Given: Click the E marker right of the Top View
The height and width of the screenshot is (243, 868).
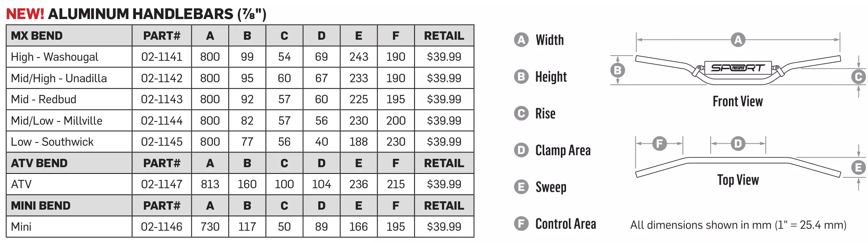Looking at the screenshot, I should [858, 168].
